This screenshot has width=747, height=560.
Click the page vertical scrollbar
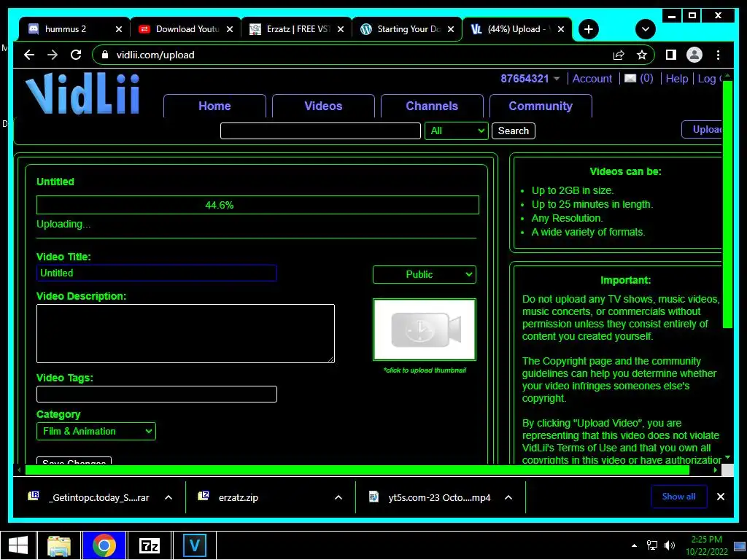pos(727,205)
